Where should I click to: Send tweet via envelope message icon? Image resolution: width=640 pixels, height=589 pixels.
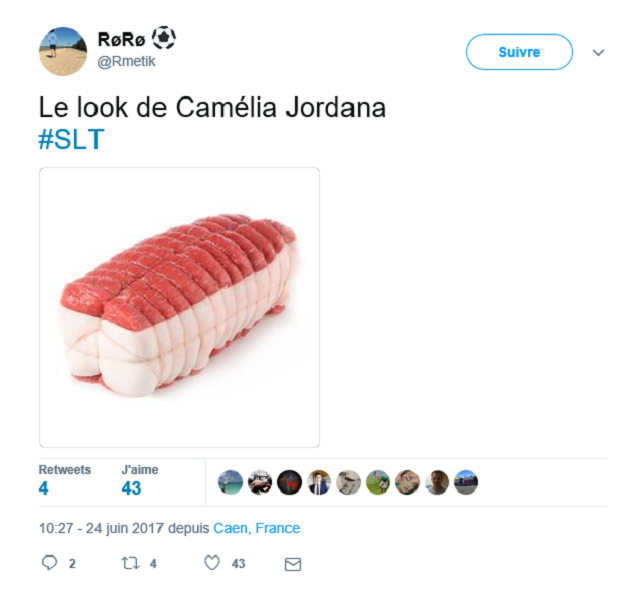coord(293,564)
